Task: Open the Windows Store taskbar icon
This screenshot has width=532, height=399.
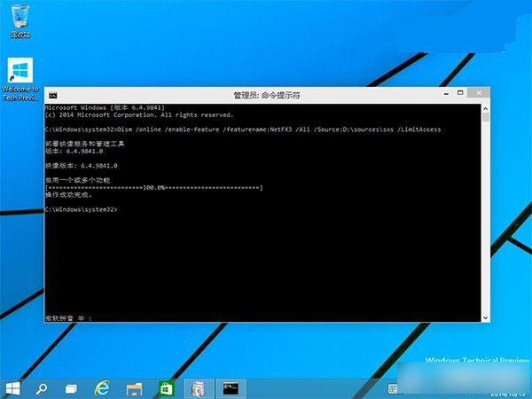Action: click(165, 388)
